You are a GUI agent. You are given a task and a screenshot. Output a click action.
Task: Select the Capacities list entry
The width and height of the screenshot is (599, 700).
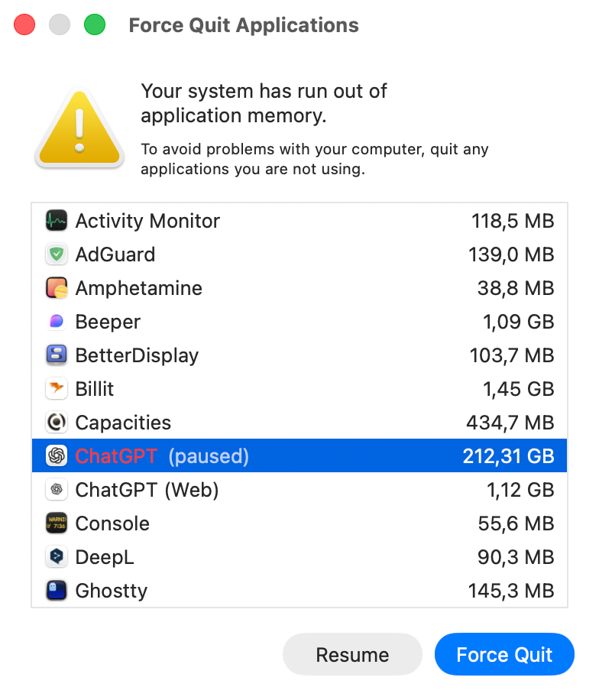click(x=123, y=423)
